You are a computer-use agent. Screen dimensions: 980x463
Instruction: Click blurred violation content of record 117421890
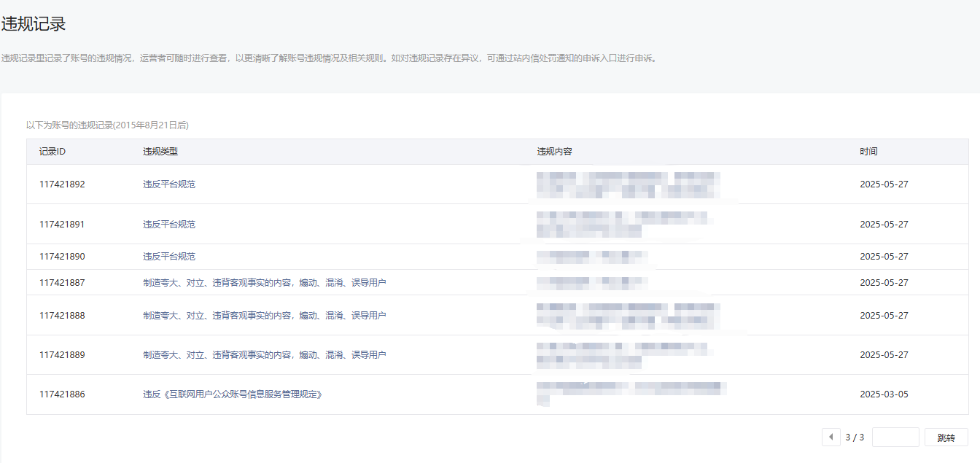[x=591, y=257]
